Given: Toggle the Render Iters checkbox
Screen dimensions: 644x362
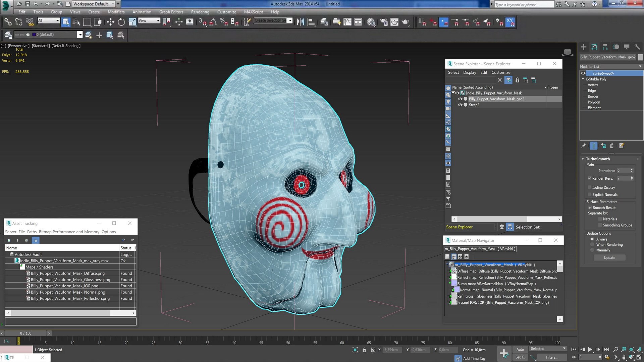Looking at the screenshot, I should (589, 178).
